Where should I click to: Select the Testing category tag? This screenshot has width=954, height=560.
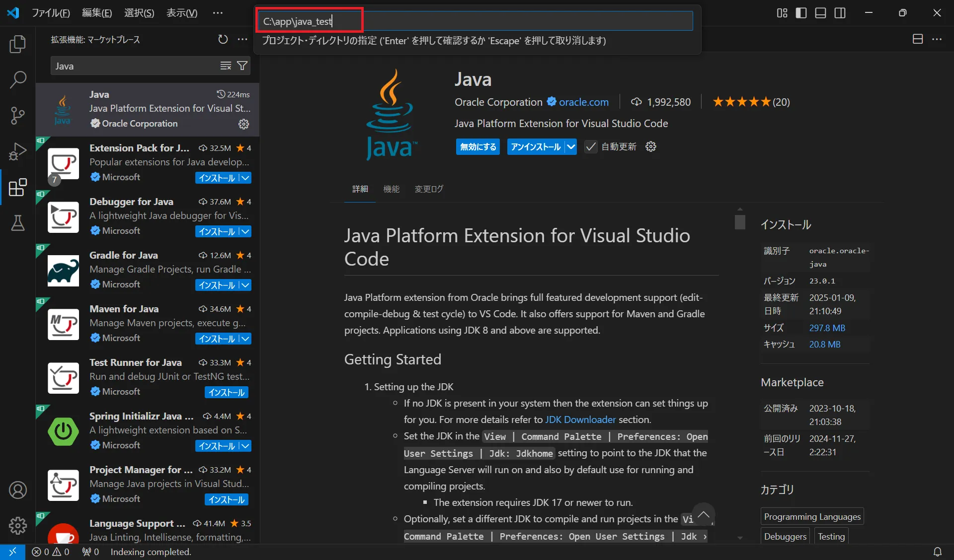pyautogui.click(x=831, y=536)
